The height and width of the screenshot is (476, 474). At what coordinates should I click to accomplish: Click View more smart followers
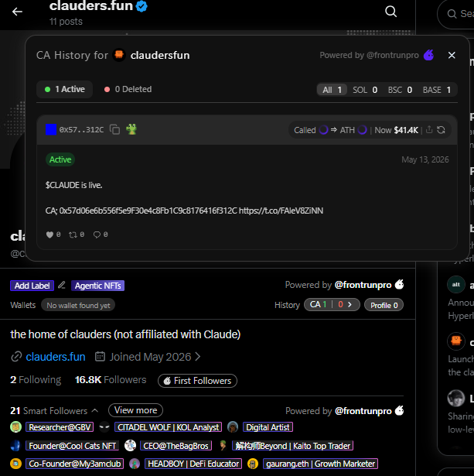click(135, 410)
